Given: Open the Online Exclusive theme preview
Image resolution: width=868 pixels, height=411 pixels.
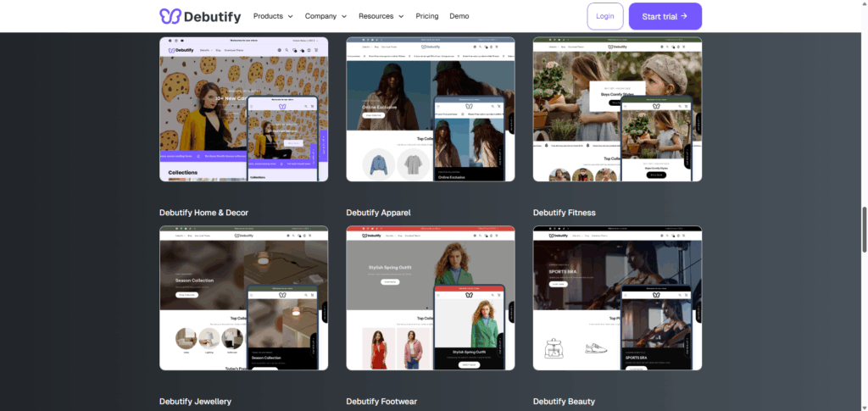Looking at the screenshot, I should pyautogui.click(x=430, y=109).
